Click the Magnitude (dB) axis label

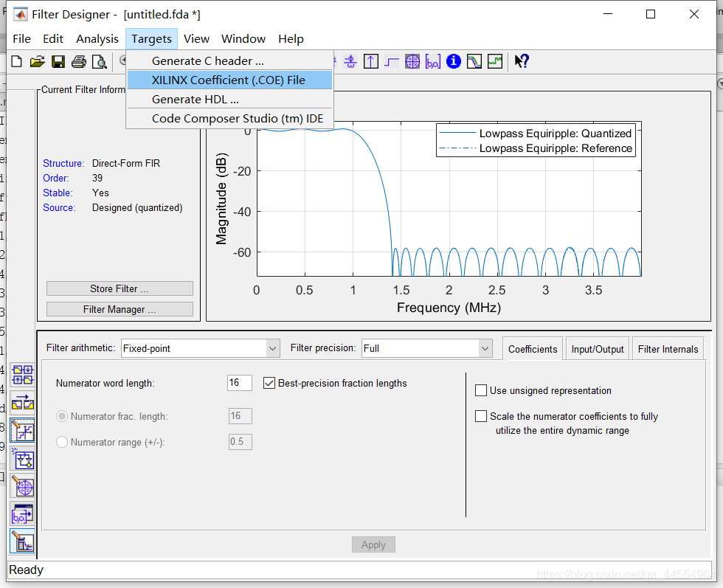click(x=222, y=198)
